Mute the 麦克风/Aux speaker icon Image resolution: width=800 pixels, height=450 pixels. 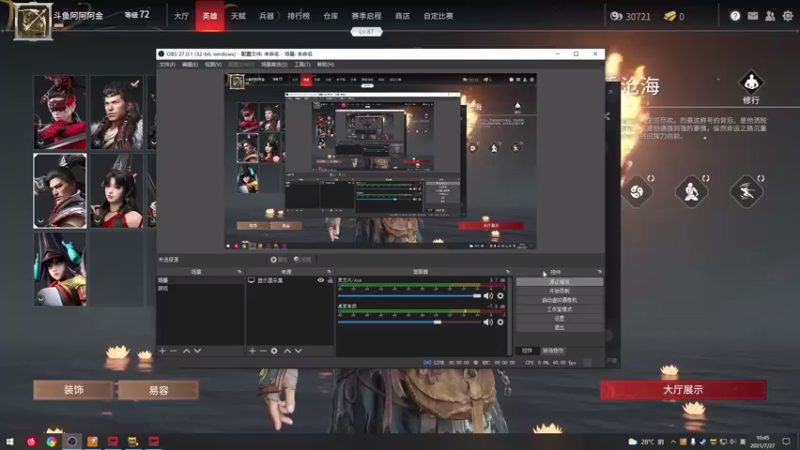[x=488, y=296]
